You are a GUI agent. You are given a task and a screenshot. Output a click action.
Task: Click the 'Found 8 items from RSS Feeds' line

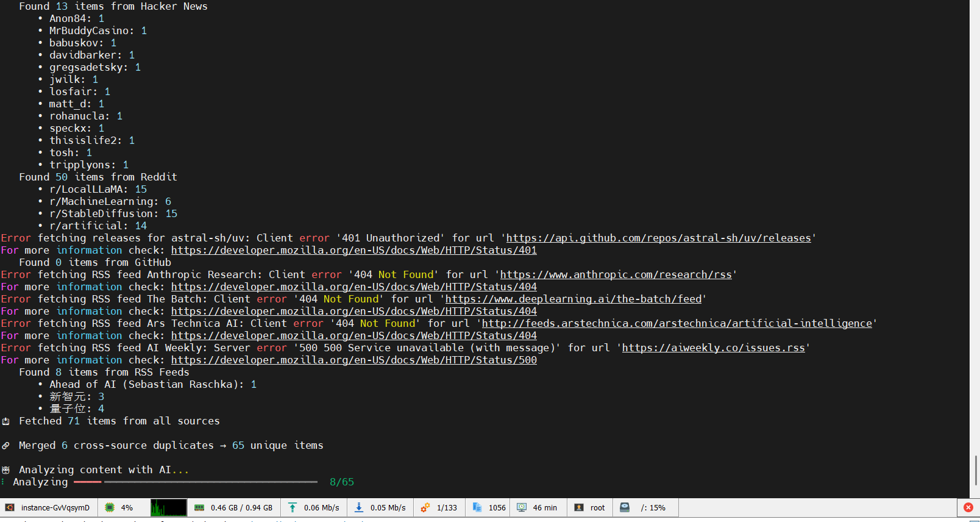[x=104, y=372]
